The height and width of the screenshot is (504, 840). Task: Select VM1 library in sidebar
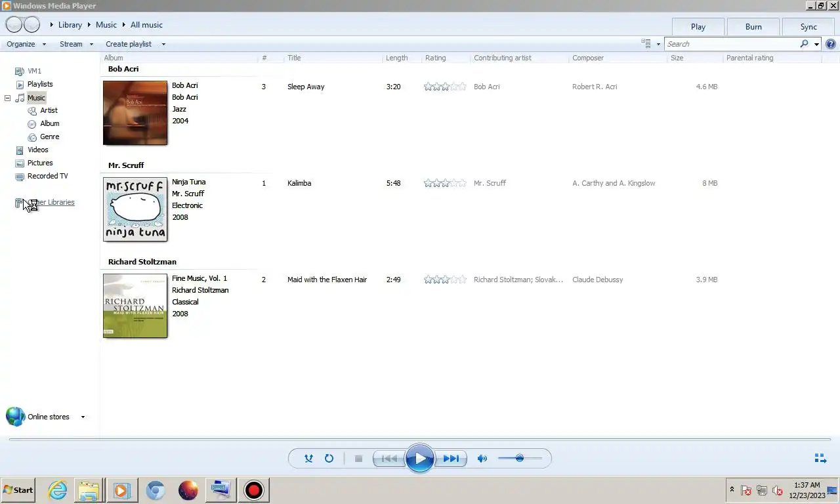[x=34, y=71]
